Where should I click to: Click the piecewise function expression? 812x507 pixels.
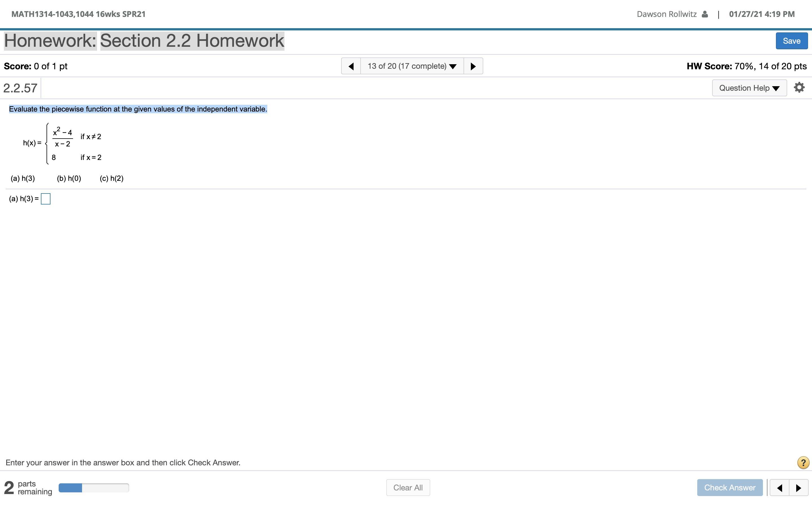62,144
